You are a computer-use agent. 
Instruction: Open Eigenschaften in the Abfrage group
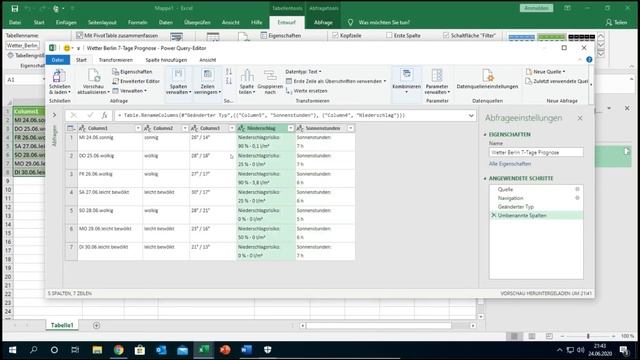click(132, 71)
